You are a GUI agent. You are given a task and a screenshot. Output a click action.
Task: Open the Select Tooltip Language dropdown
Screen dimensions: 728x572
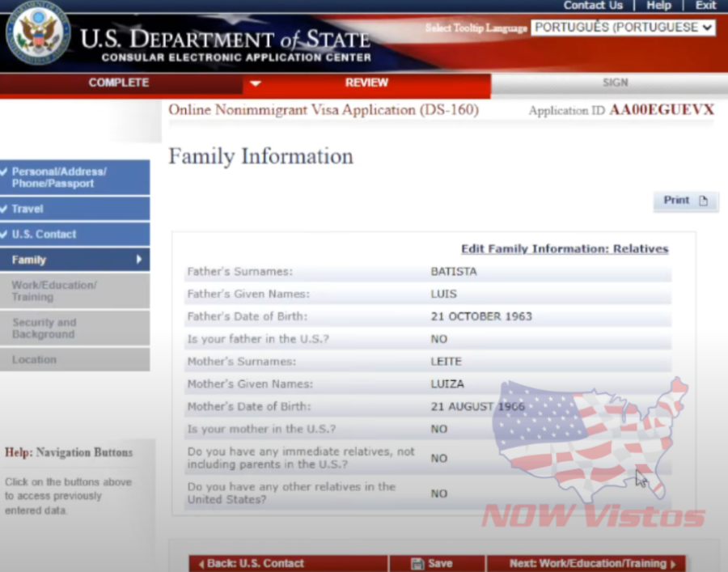[x=623, y=28]
